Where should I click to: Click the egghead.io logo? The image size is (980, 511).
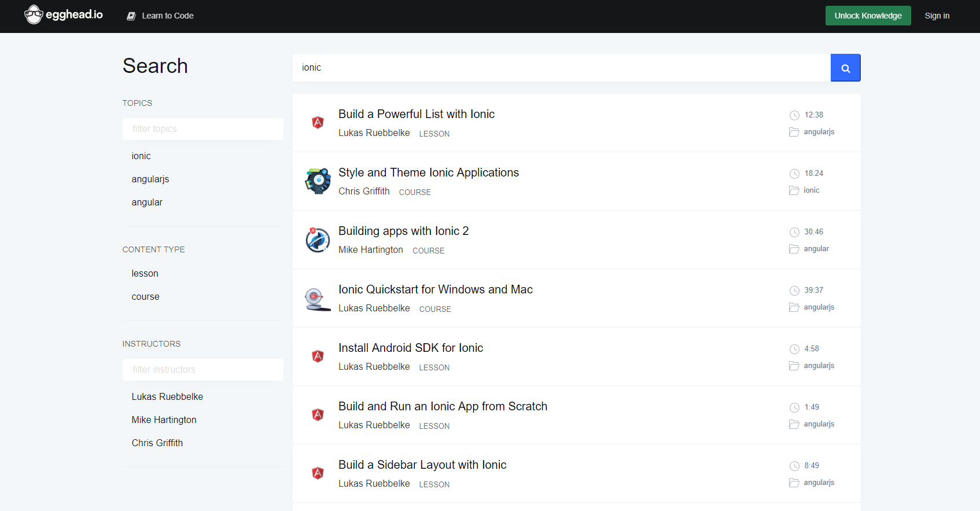[64, 15]
